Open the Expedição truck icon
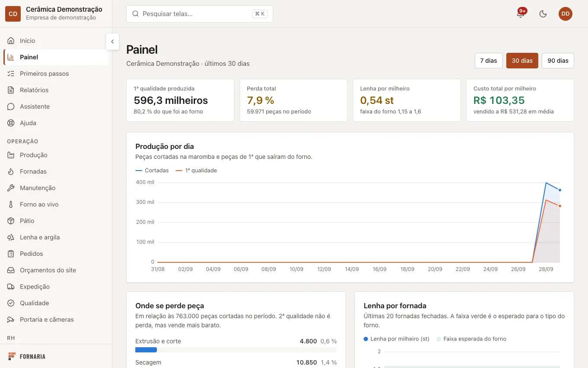This screenshot has height=368, width=588. coord(11,287)
